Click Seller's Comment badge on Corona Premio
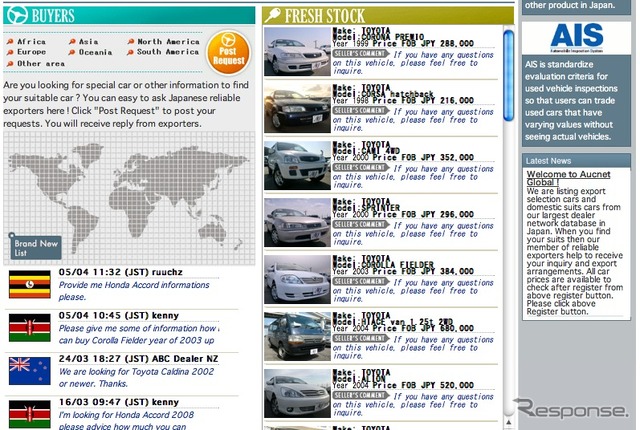The height and width of the screenshot is (430, 640). tap(360, 54)
